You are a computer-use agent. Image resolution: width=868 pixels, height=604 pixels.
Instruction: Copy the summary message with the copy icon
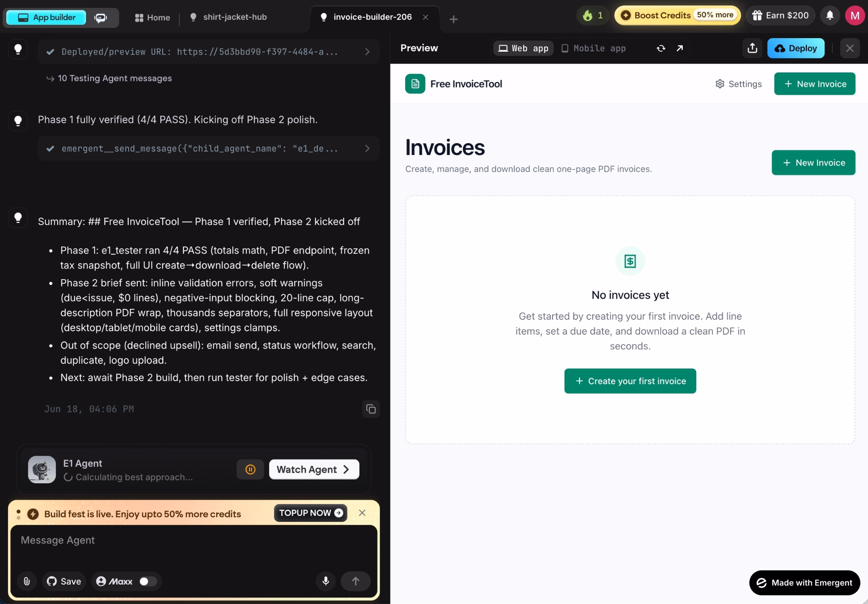(371, 409)
